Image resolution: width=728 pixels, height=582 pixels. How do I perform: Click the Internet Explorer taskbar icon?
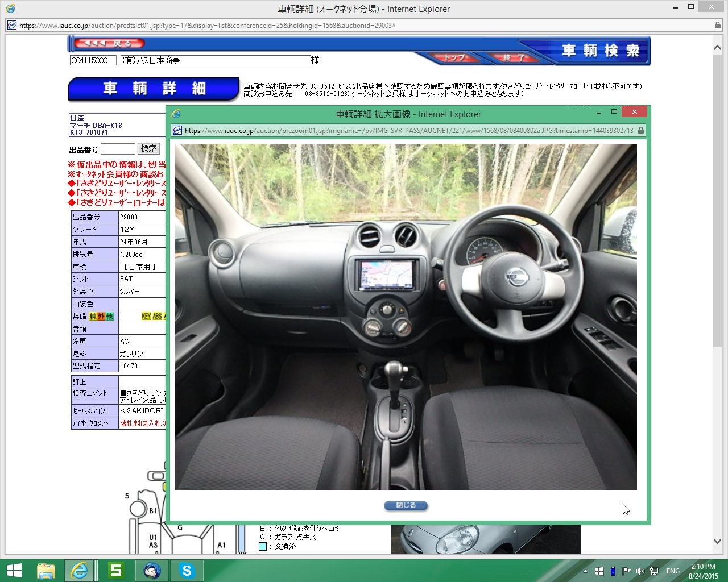click(x=80, y=571)
